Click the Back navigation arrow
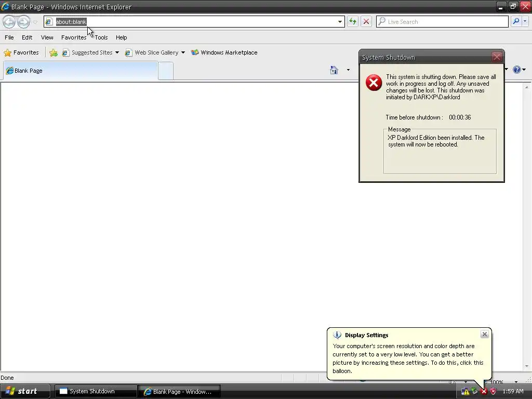This screenshot has width=532, height=399. click(9, 22)
